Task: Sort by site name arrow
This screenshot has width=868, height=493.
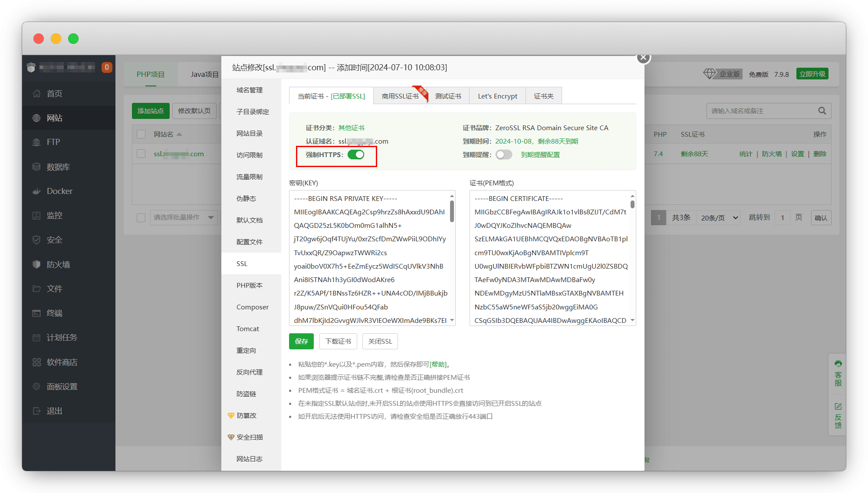Action: (179, 135)
